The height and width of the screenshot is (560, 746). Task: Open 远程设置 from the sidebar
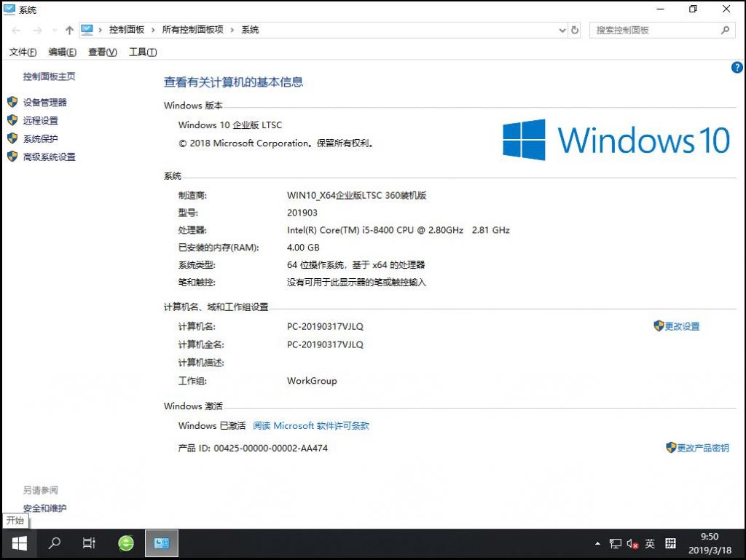tap(41, 120)
